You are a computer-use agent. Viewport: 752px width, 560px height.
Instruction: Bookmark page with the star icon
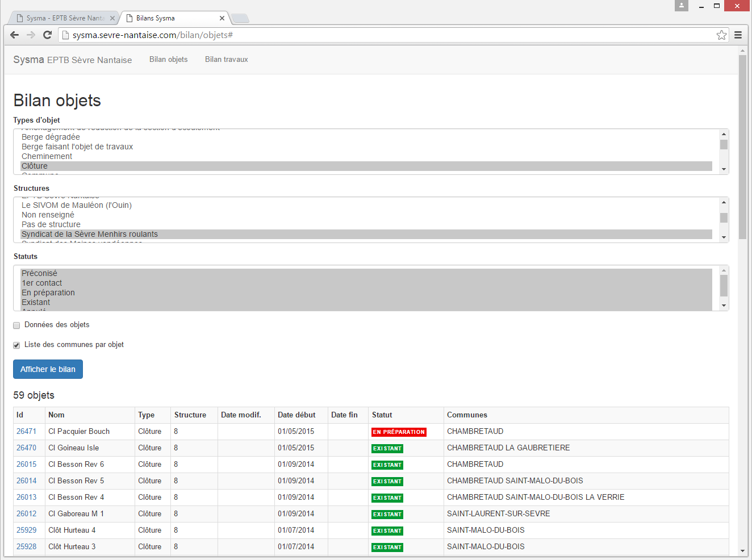(x=721, y=35)
